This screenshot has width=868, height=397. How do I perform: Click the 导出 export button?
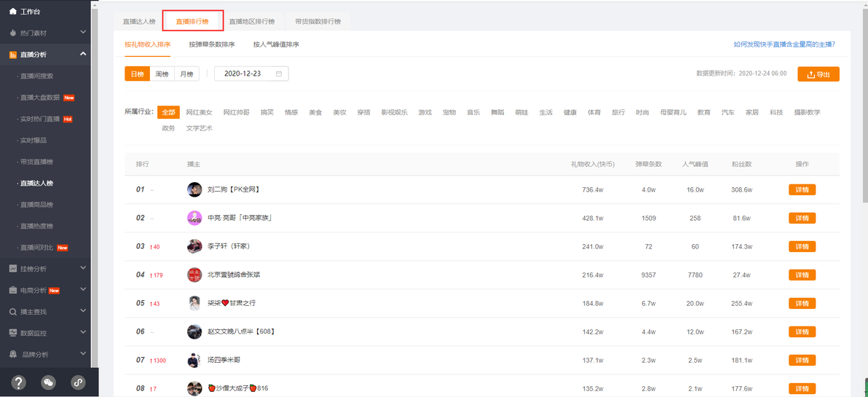818,74
